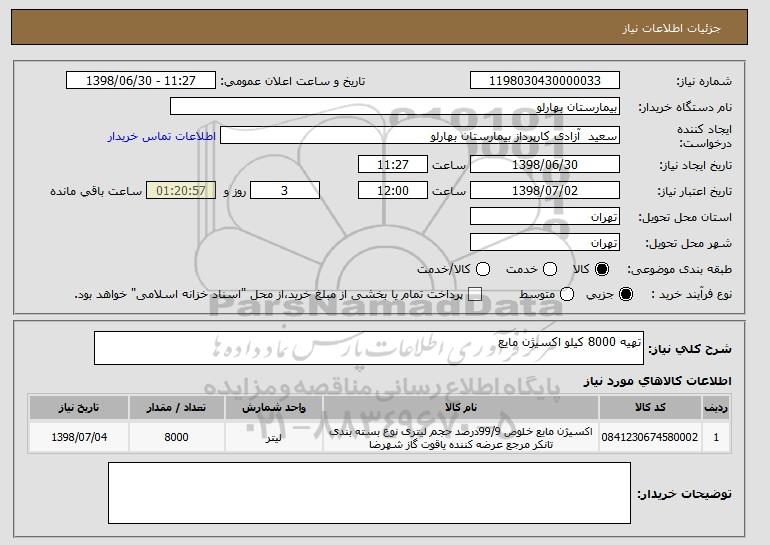770x545 pixels.
Task: Click the remaining time countdown 01:20:57
Action: pos(181,191)
